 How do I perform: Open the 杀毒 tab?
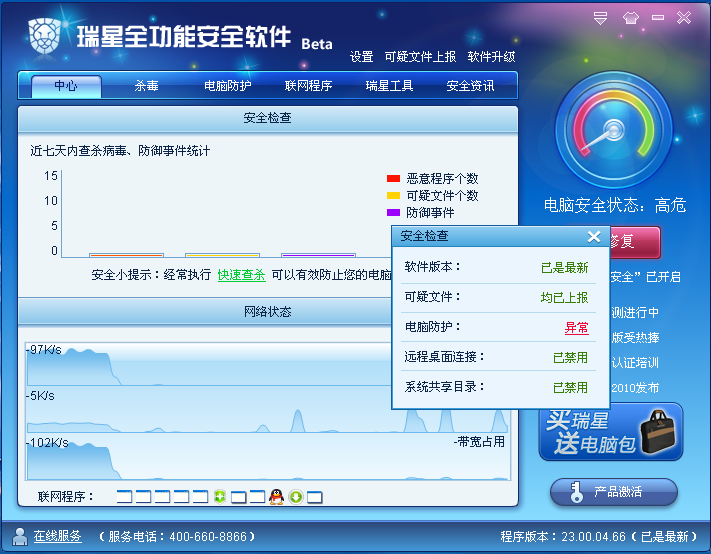point(146,86)
